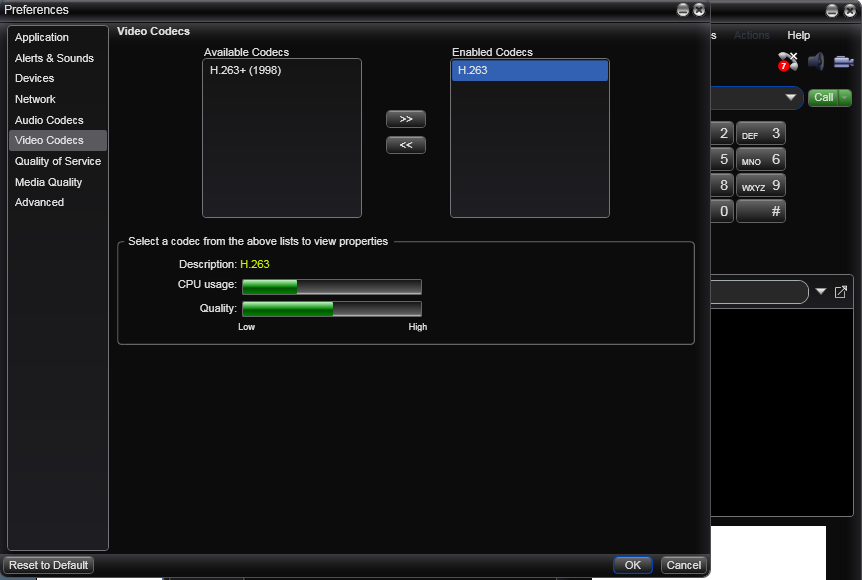
Task: Open missed calls icon with badge 7
Action: (x=787, y=61)
